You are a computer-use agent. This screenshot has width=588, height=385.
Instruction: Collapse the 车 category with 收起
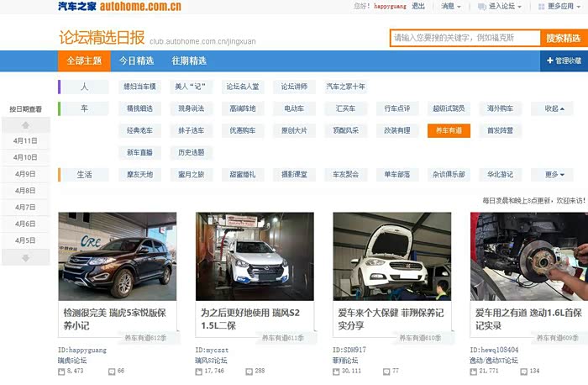tap(554, 108)
